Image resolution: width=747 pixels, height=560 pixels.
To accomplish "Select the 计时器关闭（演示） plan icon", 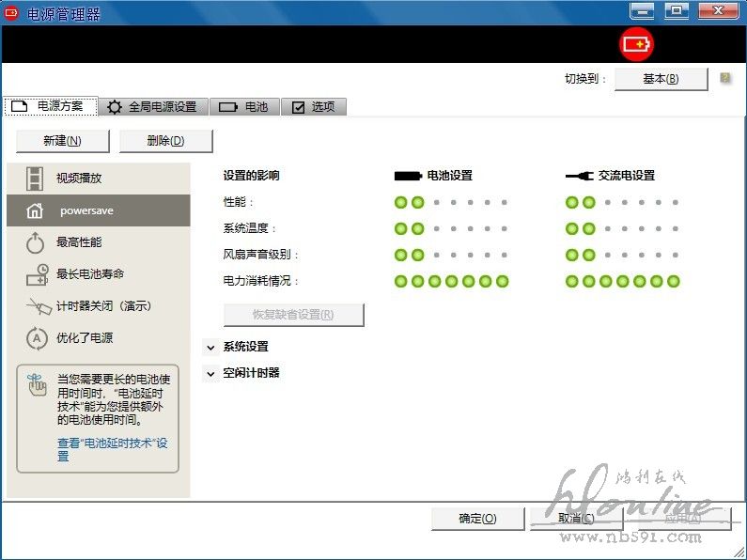I will (x=37, y=306).
